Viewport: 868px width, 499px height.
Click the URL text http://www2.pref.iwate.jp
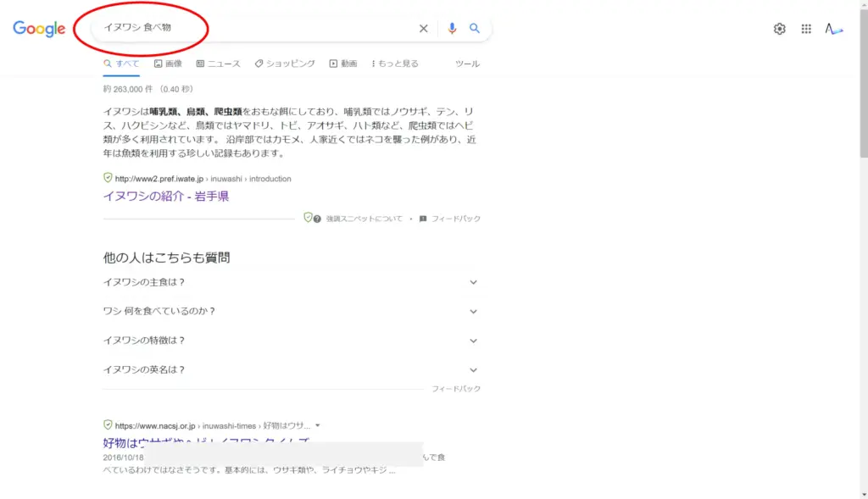[159, 179]
